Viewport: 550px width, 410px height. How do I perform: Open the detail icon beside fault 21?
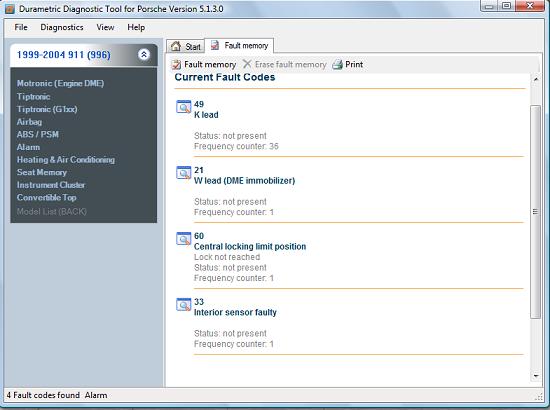(183, 173)
